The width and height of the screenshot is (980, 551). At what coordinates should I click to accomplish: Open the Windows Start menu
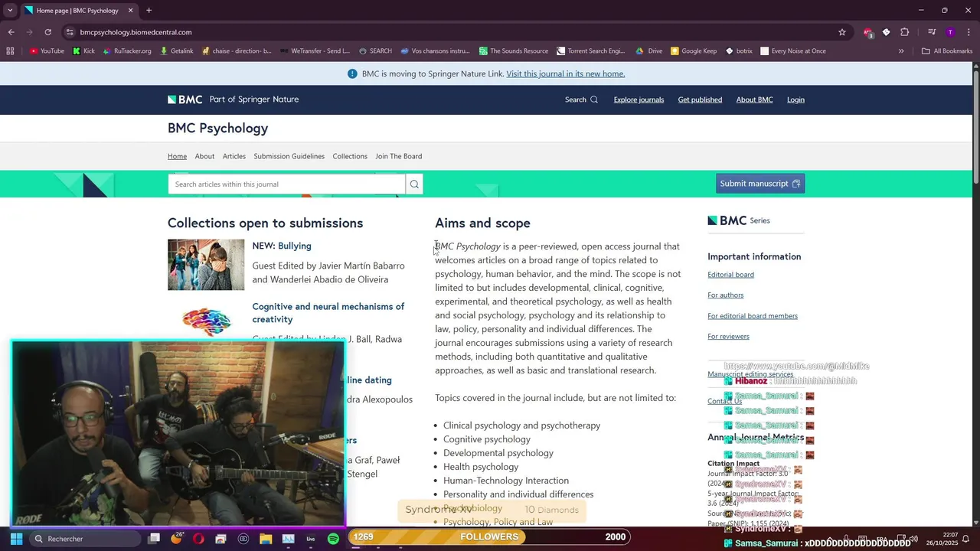(16, 539)
